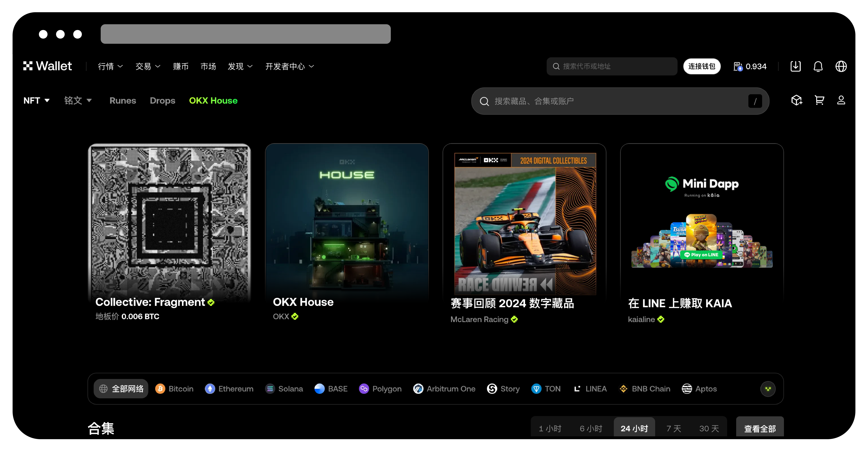The width and height of the screenshot is (868, 450).
Task: Open the download app icon
Action: click(795, 66)
